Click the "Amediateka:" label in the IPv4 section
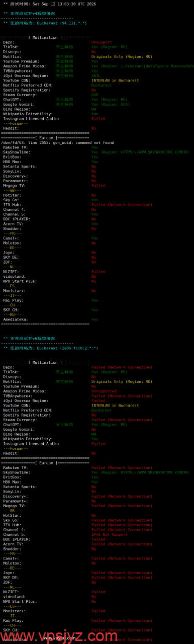 (x=16, y=319)
